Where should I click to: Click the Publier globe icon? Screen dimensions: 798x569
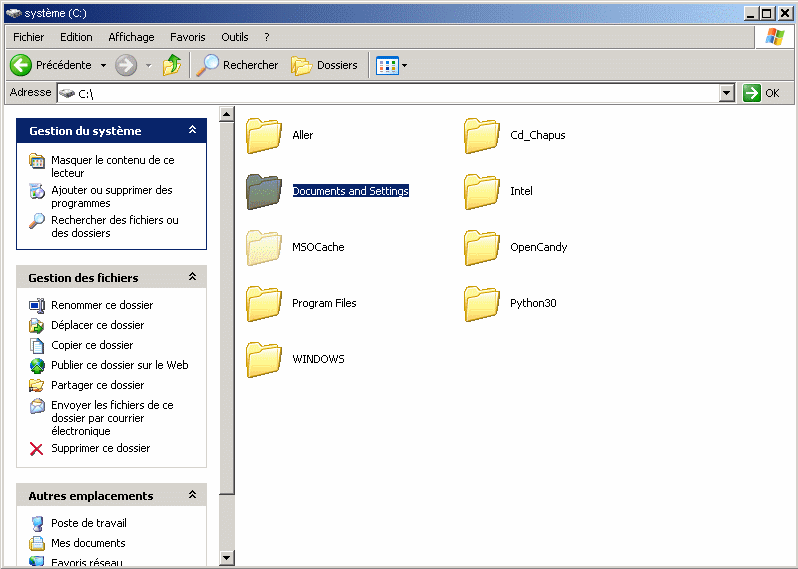tap(37, 365)
